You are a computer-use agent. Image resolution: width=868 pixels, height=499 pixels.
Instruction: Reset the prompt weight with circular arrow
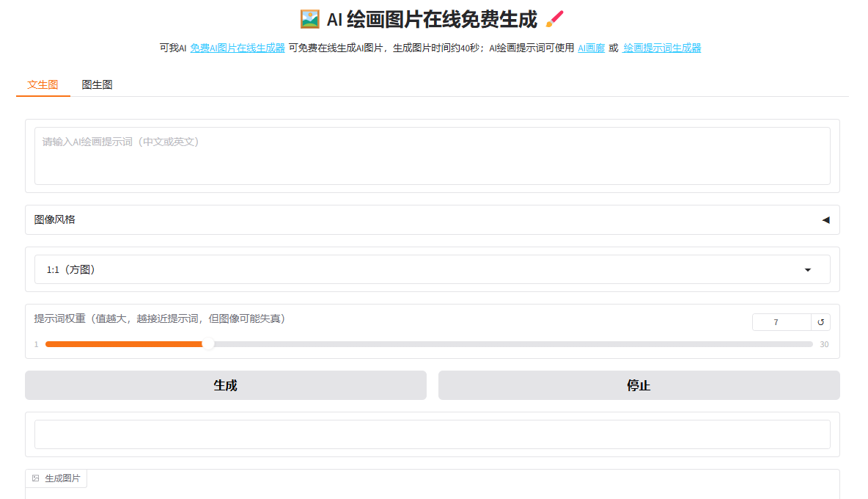[820, 321]
